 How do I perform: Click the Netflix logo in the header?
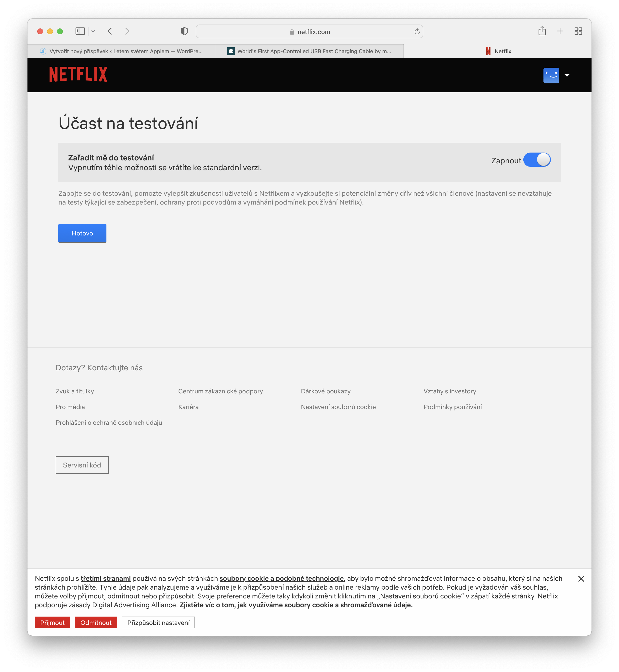[x=78, y=74]
